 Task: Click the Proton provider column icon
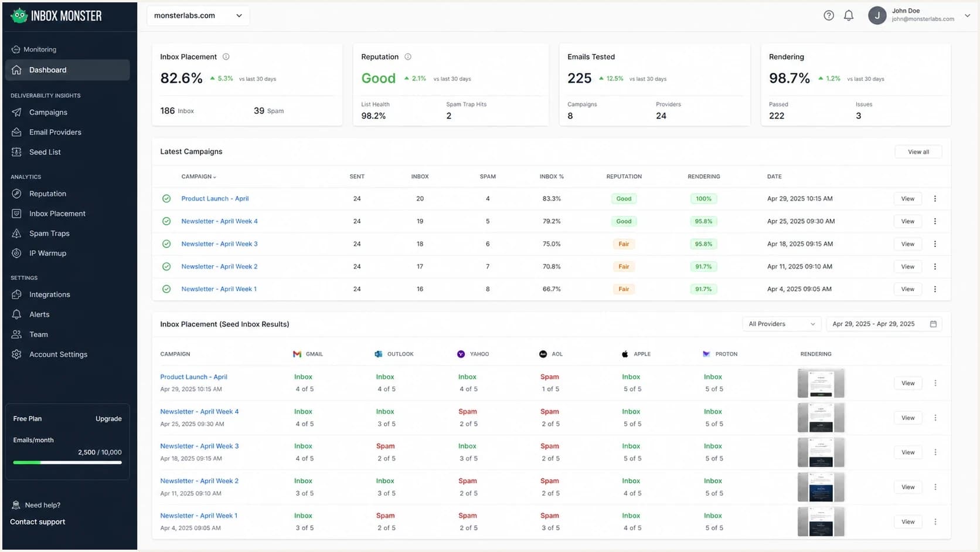706,354
